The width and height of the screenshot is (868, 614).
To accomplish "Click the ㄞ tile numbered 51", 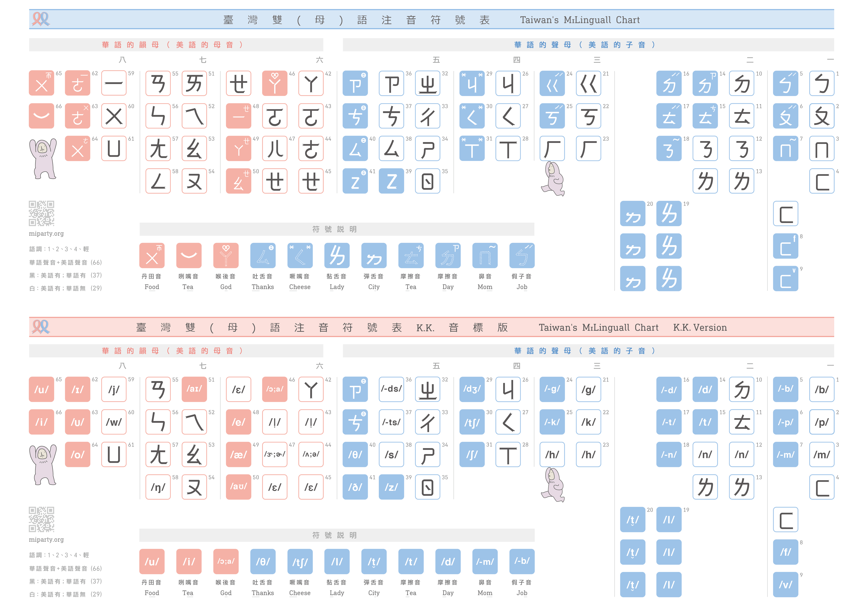I will [194, 83].
